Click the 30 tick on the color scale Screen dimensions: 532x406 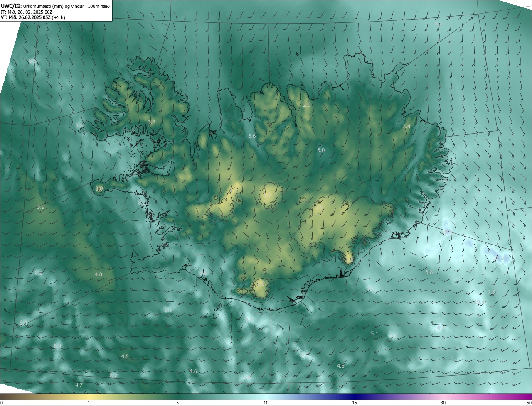(x=443, y=403)
